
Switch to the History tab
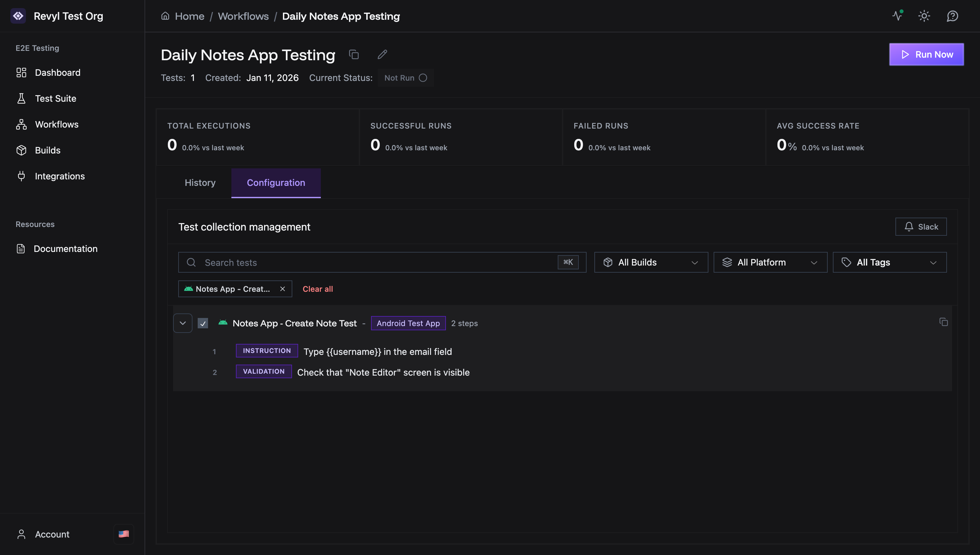point(200,183)
